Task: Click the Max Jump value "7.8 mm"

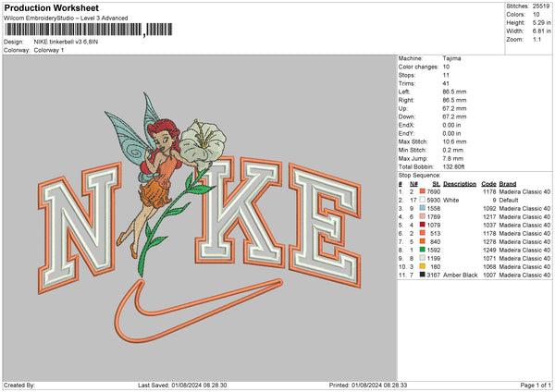Action: pyautogui.click(x=453, y=158)
